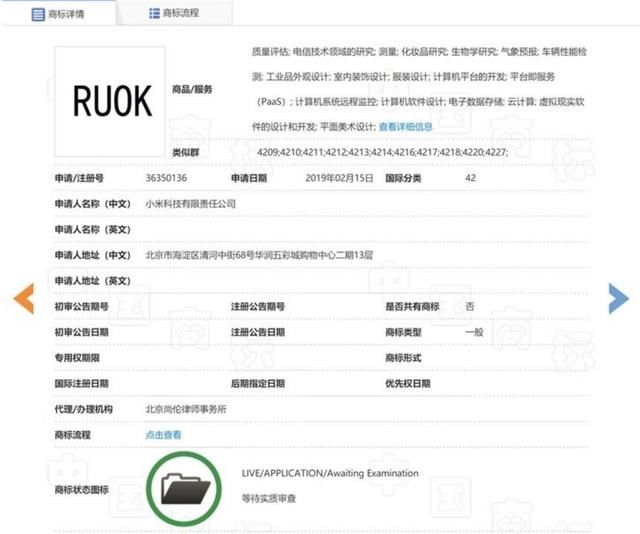The width and height of the screenshot is (640, 534).
Task: Select the agency name 北京尚伦律师事务所
Action: pos(186,409)
